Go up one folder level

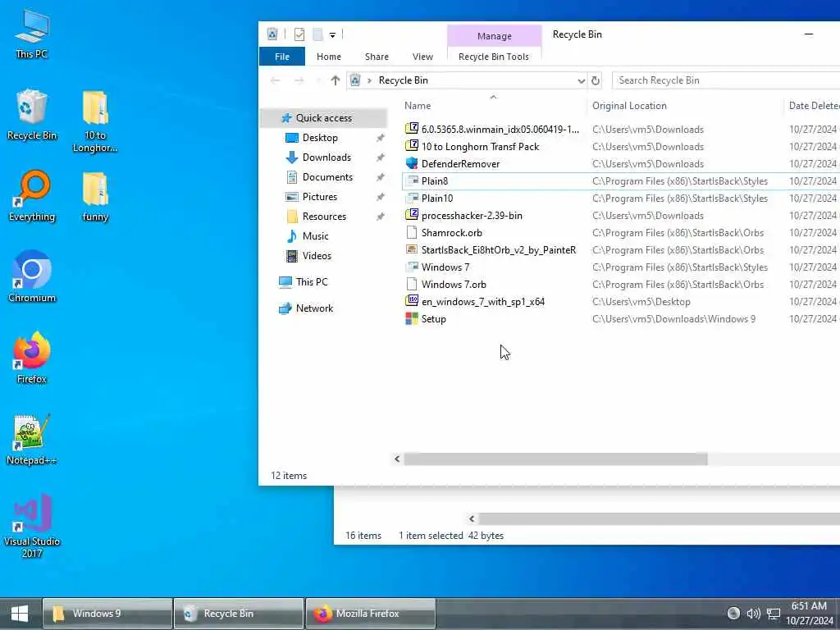(336, 80)
